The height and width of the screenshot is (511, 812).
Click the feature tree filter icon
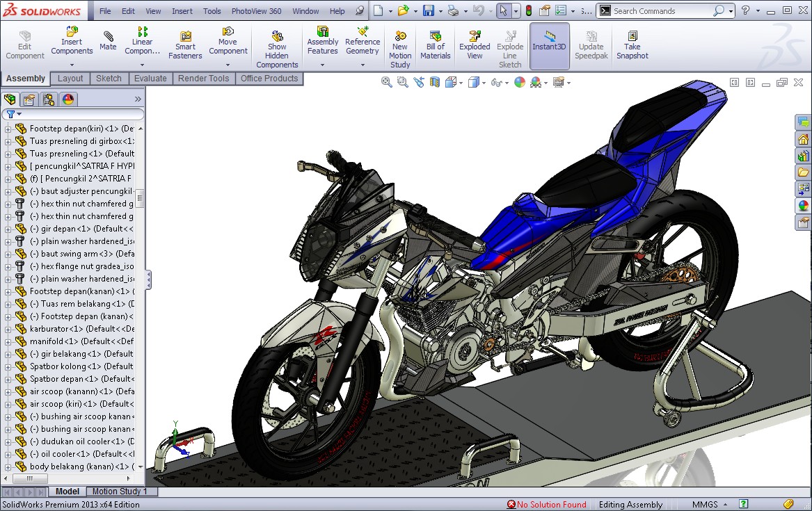pyautogui.click(x=11, y=114)
